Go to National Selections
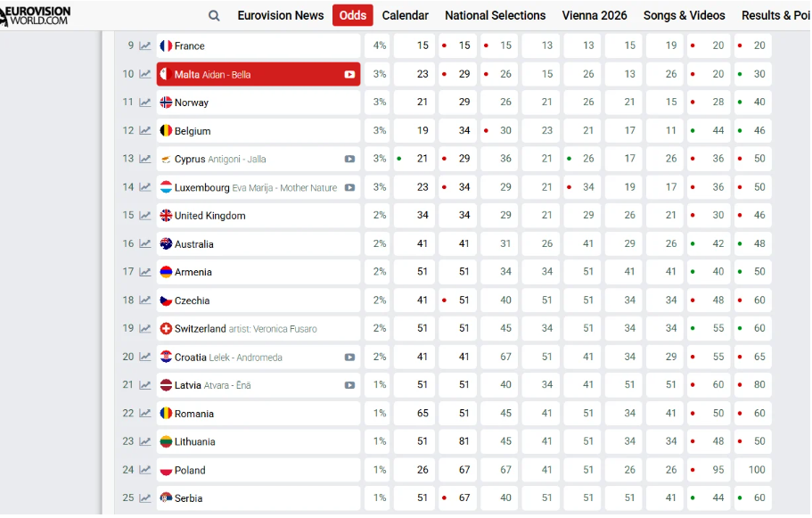Image resolution: width=812 pixels, height=518 pixels. pos(495,15)
